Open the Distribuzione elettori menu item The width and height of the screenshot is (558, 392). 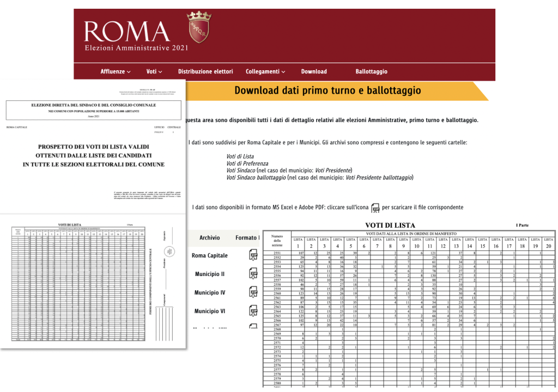205,71
